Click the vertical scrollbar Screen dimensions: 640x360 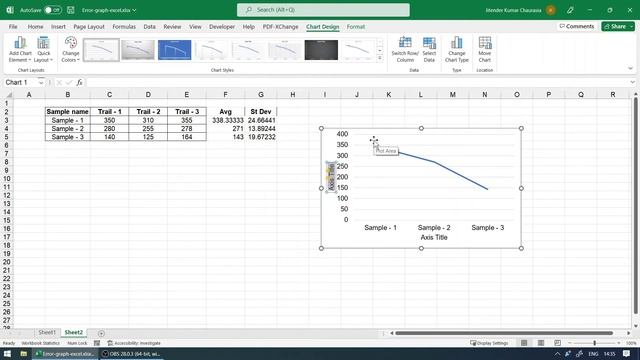click(636, 206)
